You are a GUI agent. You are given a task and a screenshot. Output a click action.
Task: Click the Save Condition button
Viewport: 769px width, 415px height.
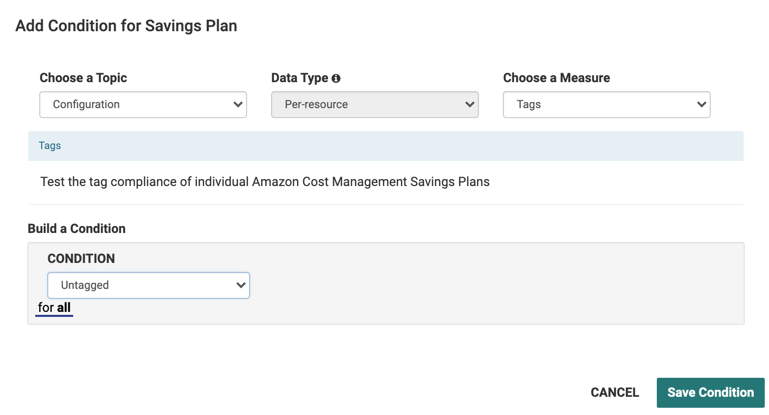pyautogui.click(x=710, y=392)
